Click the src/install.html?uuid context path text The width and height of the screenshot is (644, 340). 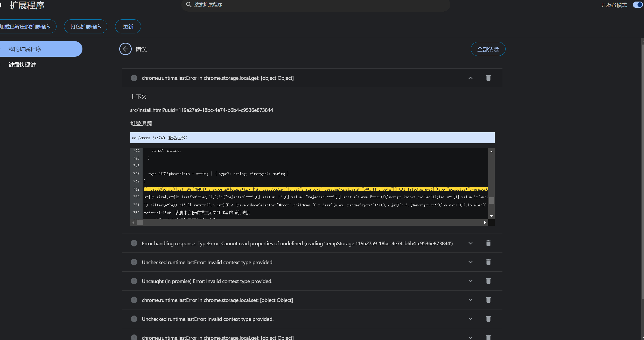click(201, 110)
